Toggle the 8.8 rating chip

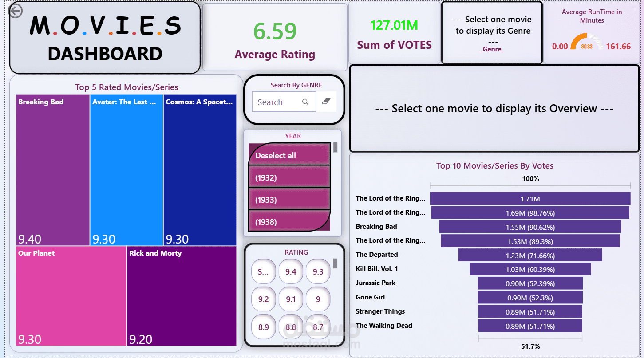pyautogui.click(x=291, y=327)
